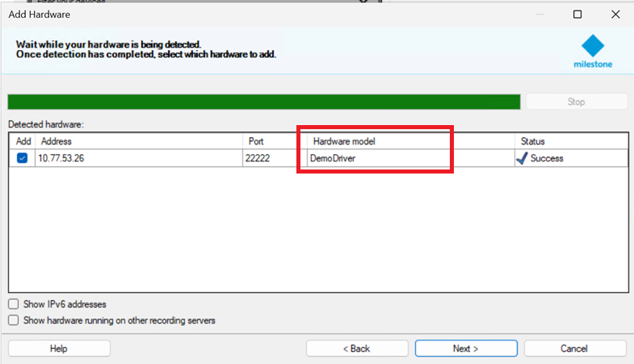Proceed with the Next > button
This screenshot has height=364, width=634.
coord(466,349)
